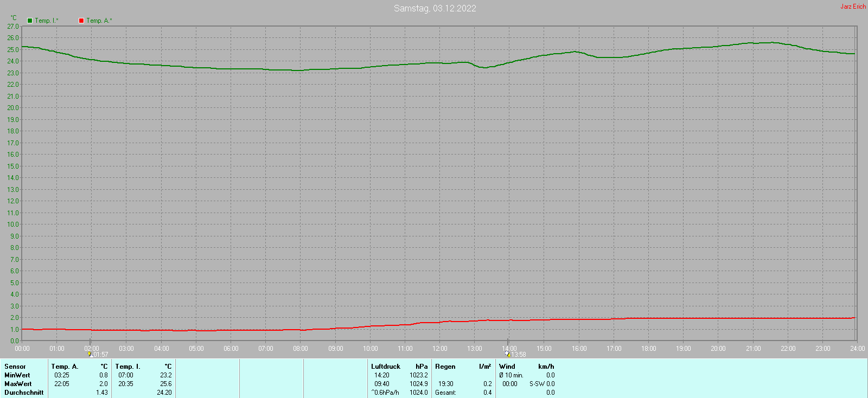868x398 pixels.
Task: Click the Temp. I. average value 24.20
Action: [x=164, y=393]
